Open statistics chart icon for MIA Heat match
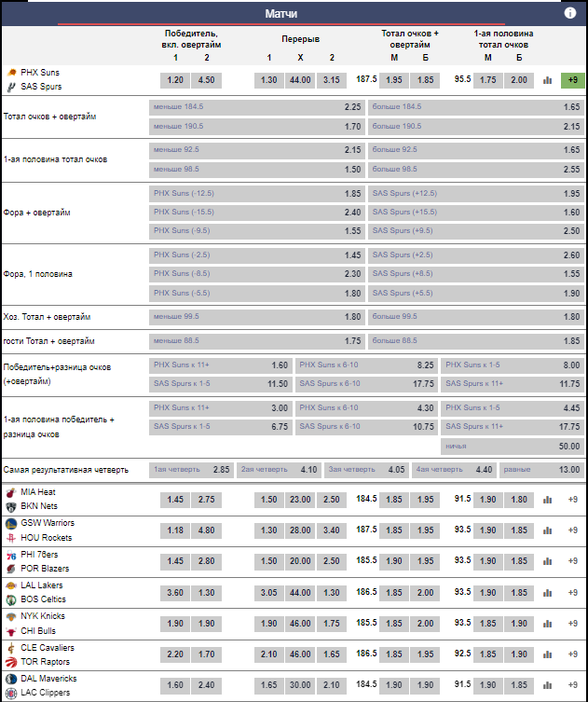588x702 pixels. pyautogui.click(x=547, y=500)
